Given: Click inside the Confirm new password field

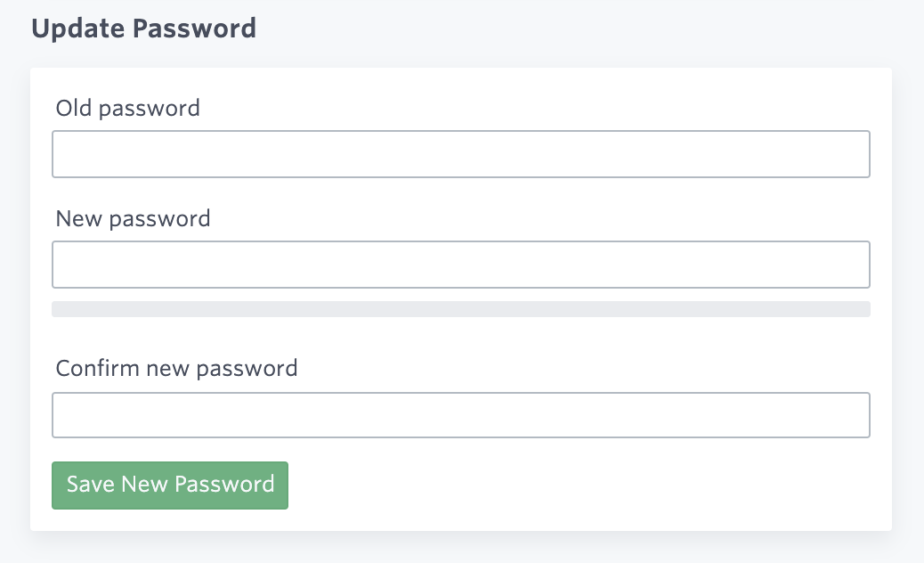Looking at the screenshot, I should click(461, 414).
